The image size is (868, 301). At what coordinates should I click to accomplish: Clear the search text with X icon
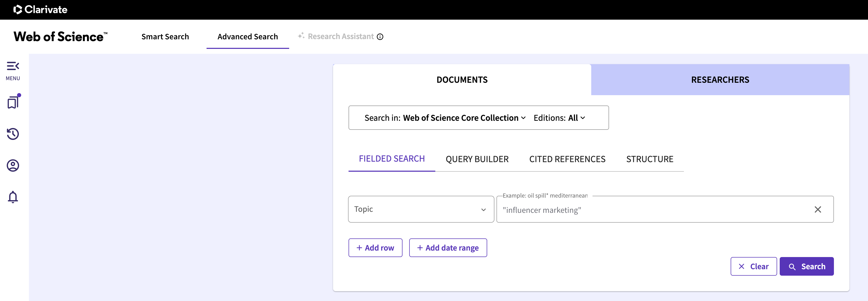pyautogui.click(x=817, y=209)
